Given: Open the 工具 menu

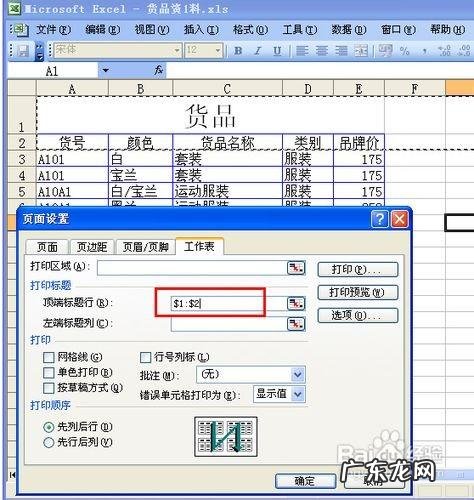Looking at the screenshot, I should (x=300, y=30).
